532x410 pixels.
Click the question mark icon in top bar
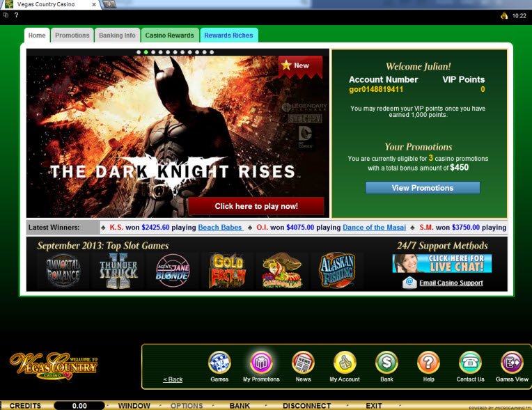(16, 15)
